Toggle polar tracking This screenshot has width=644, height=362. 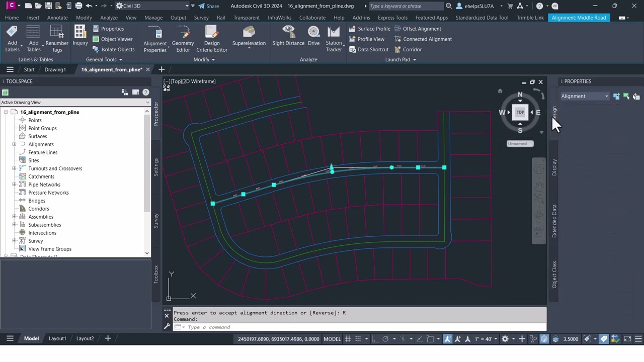[385, 339]
